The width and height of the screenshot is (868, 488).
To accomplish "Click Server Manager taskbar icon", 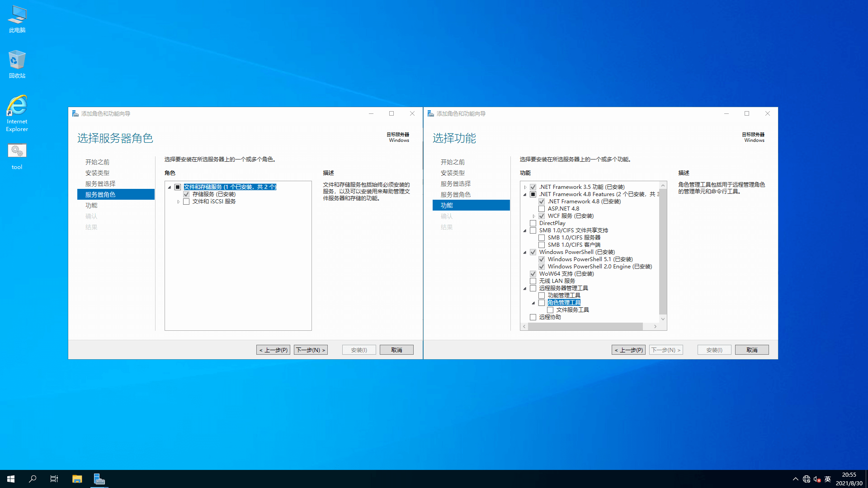I will click(99, 479).
